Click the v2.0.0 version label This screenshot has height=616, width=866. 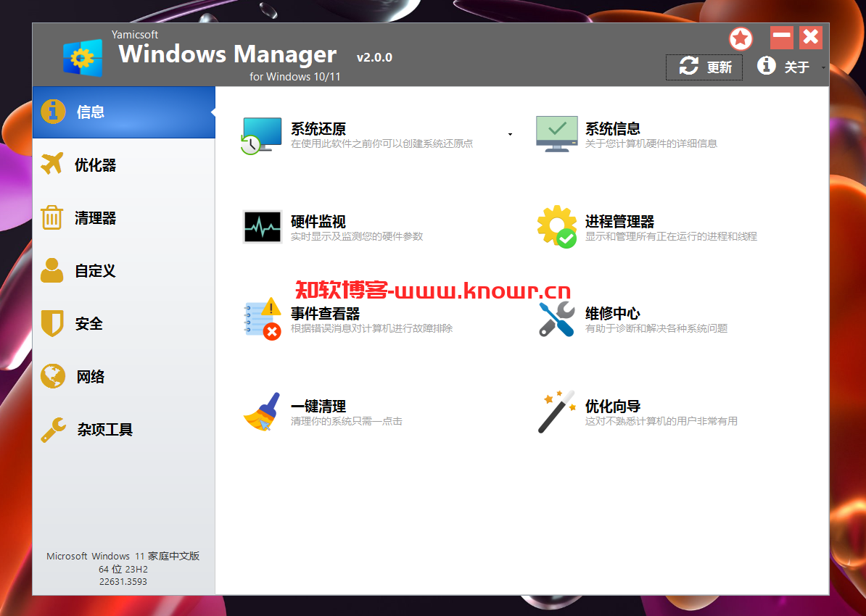pos(374,57)
